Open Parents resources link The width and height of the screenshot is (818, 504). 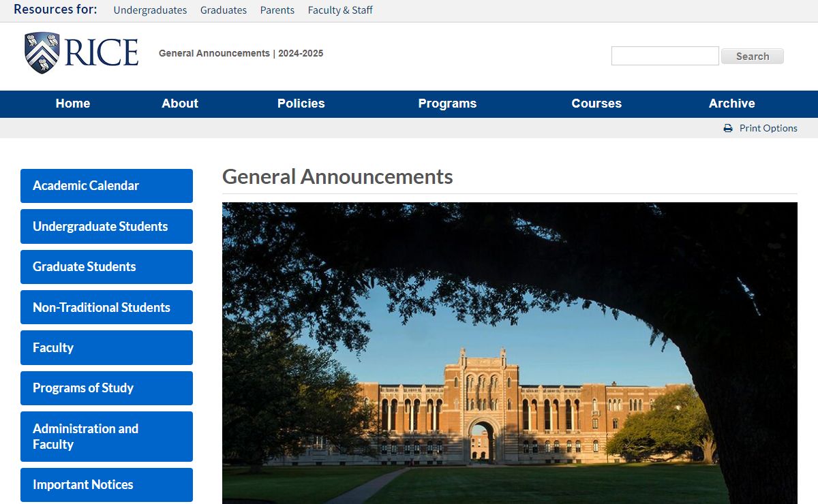277,10
